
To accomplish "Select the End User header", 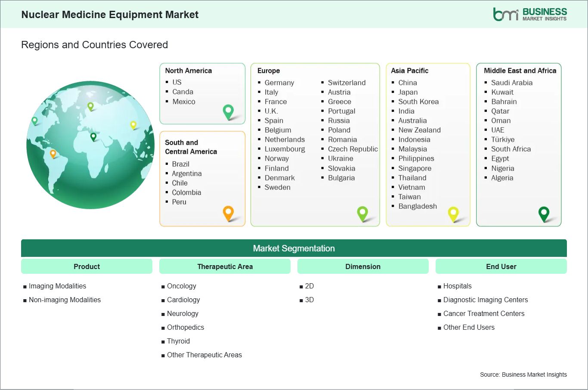I will click(501, 266).
